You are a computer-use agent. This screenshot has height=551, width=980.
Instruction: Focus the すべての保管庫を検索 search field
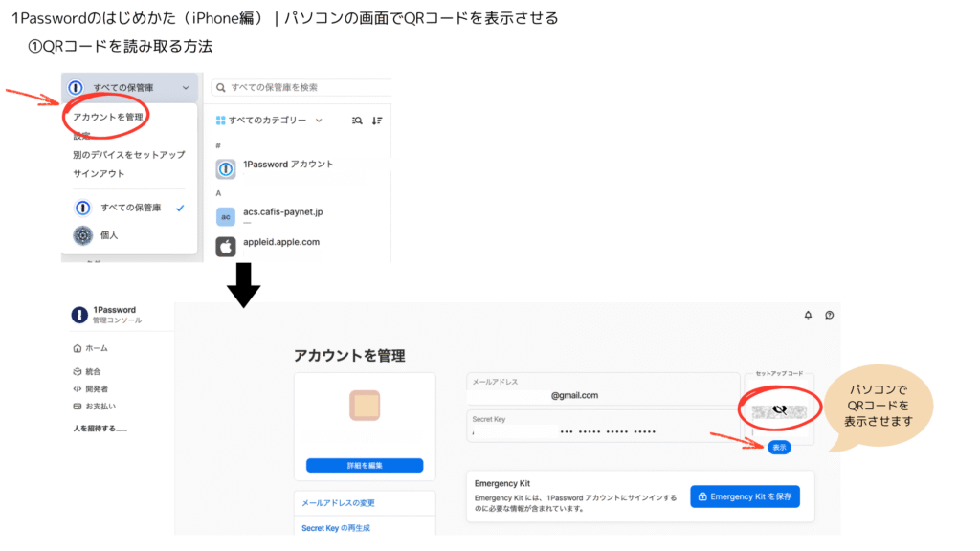(x=301, y=87)
